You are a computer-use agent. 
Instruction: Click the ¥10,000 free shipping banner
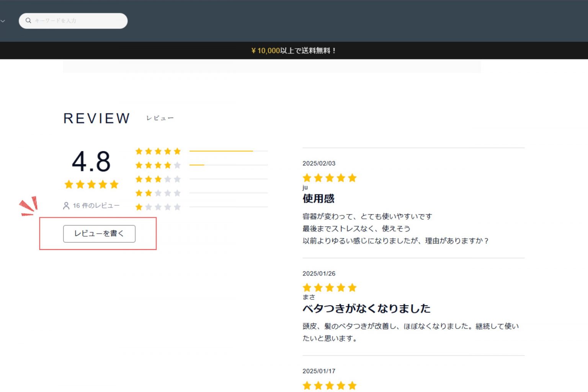pyautogui.click(x=294, y=51)
